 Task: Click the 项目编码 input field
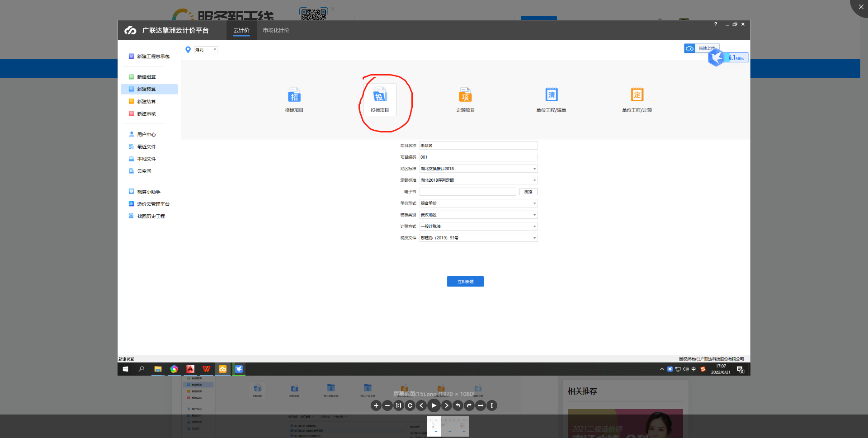(x=479, y=157)
